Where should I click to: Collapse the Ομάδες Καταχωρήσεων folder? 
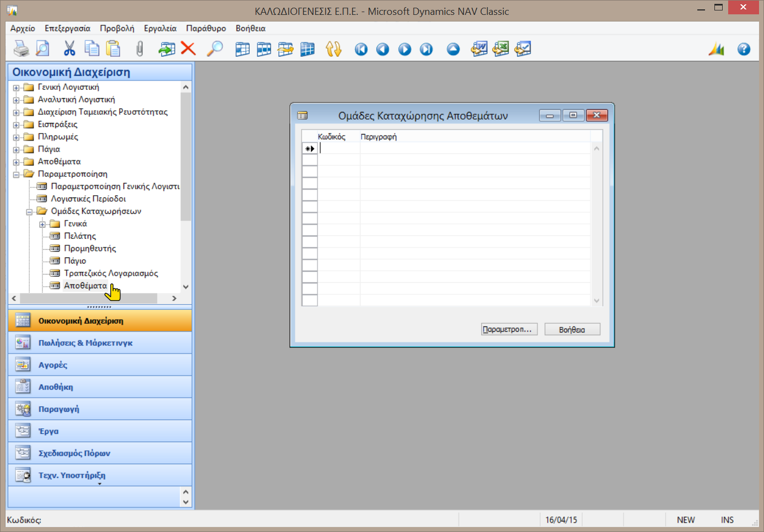pyautogui.click(x=30, y=212)
